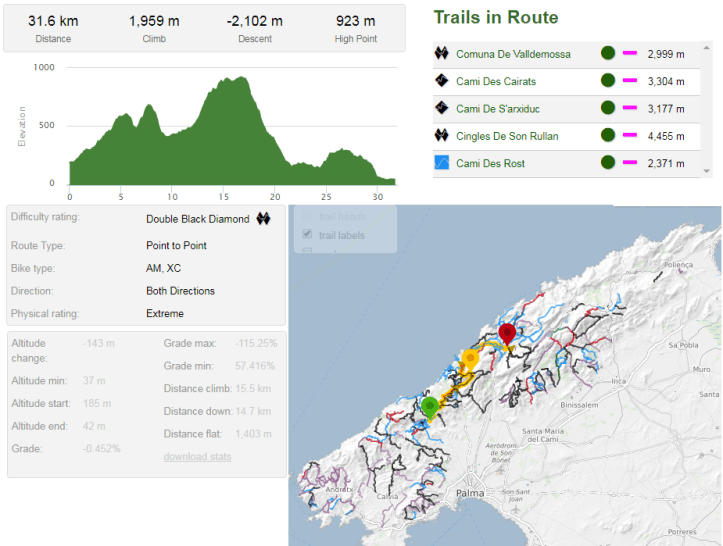Click the black diamond icon beside Cami Des Cairats
This screenshot has height=546, width=723.
pyautogui.click(x=441, y=81)
